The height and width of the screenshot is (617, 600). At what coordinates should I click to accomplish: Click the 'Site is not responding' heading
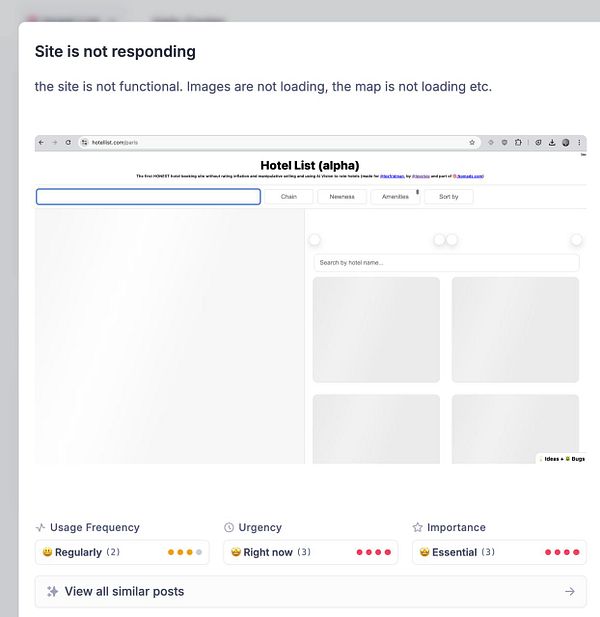pos(115,52)
